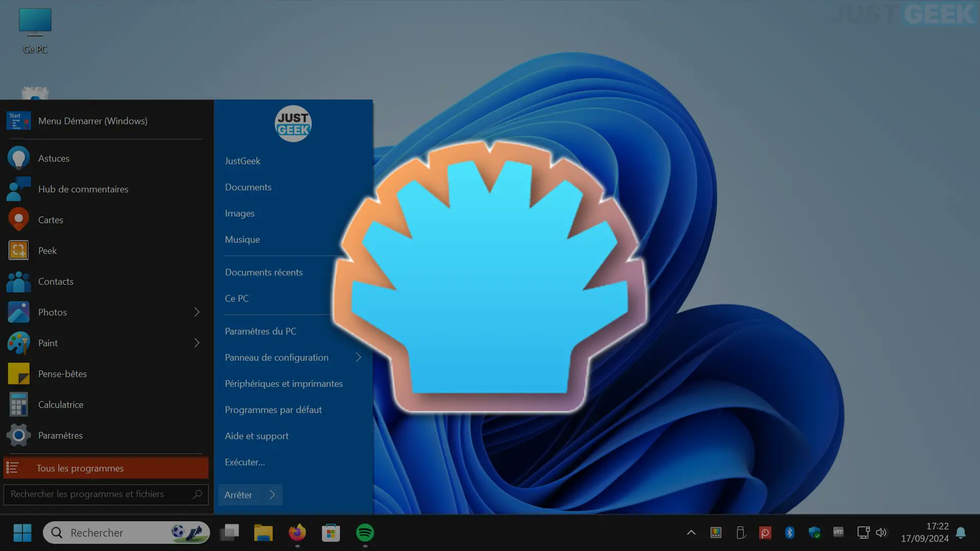This screenshot has height=551, width=980.
Task: Start Calculatrice from its icon
Action: pos(18,404)
